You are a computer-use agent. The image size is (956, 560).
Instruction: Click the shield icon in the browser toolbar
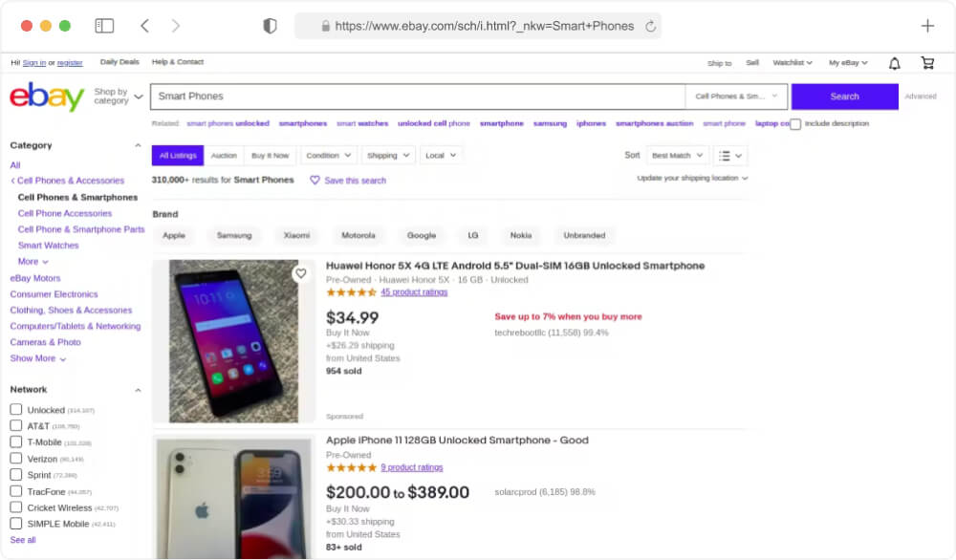[x=271, y=26]
